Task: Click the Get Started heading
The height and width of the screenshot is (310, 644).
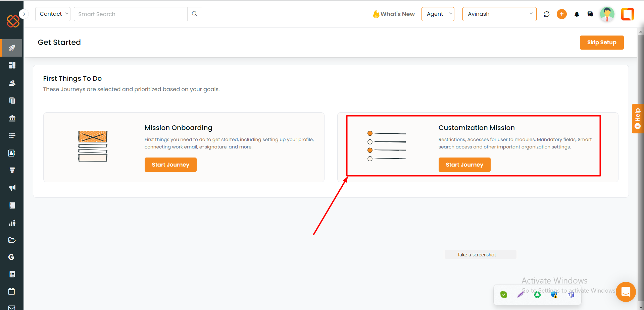Action: 59,43
